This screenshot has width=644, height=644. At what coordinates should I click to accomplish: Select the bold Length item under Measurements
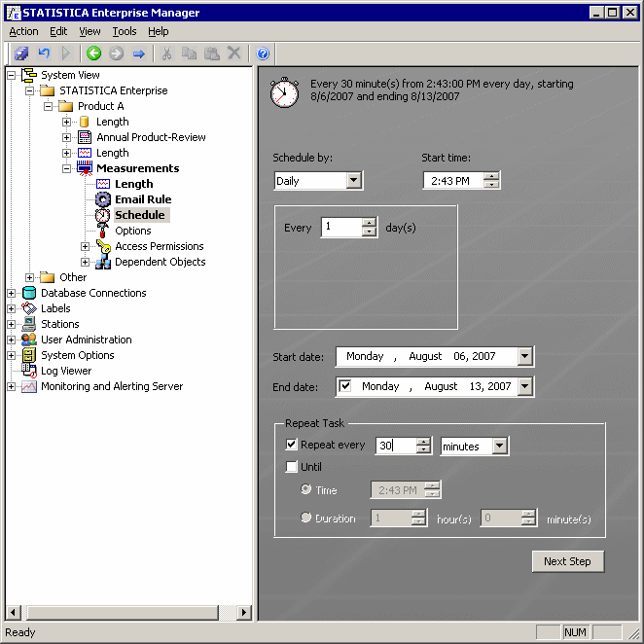(133, 184)
